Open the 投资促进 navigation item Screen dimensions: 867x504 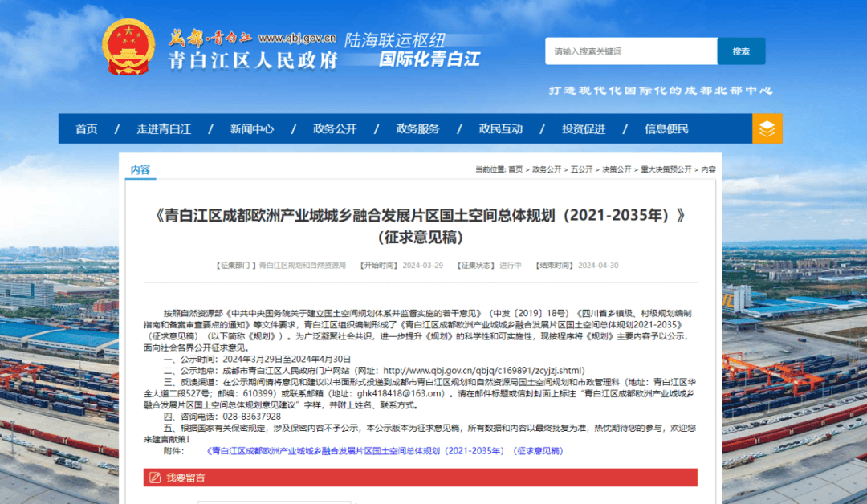tap(584, 129)
